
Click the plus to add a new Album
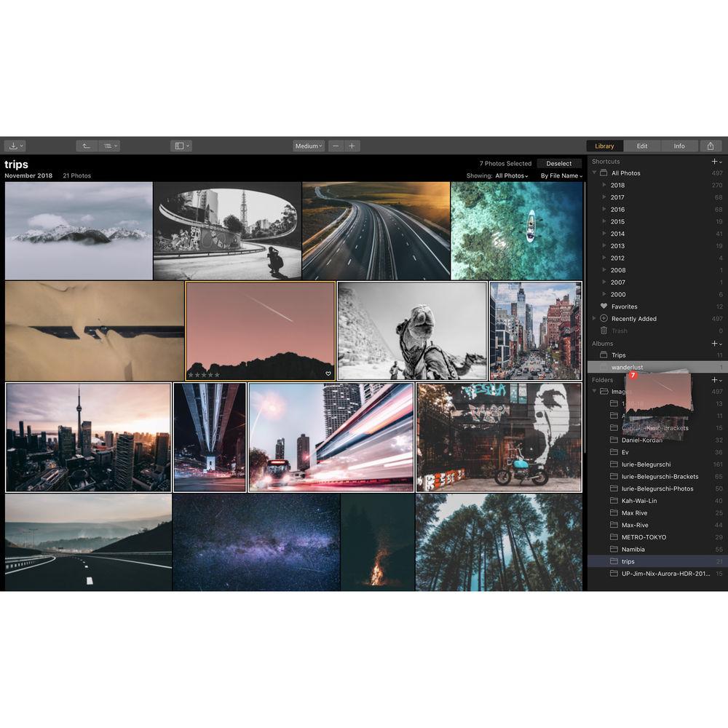point(714,343)
